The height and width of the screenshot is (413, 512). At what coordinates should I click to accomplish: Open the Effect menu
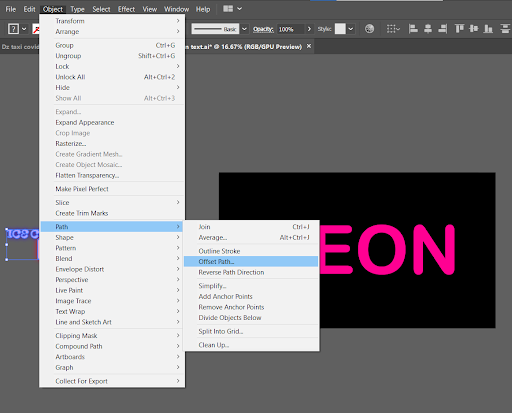click(x=126, y=9)
